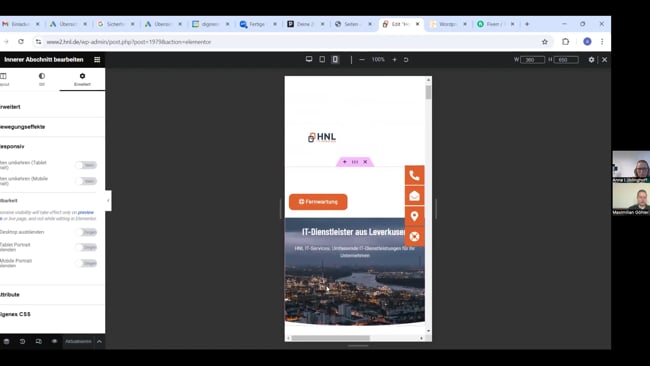This screenshot has height=366, width=650.
Task: Switch to the Gmail browser tab
Action: click(x=20, y=24)
